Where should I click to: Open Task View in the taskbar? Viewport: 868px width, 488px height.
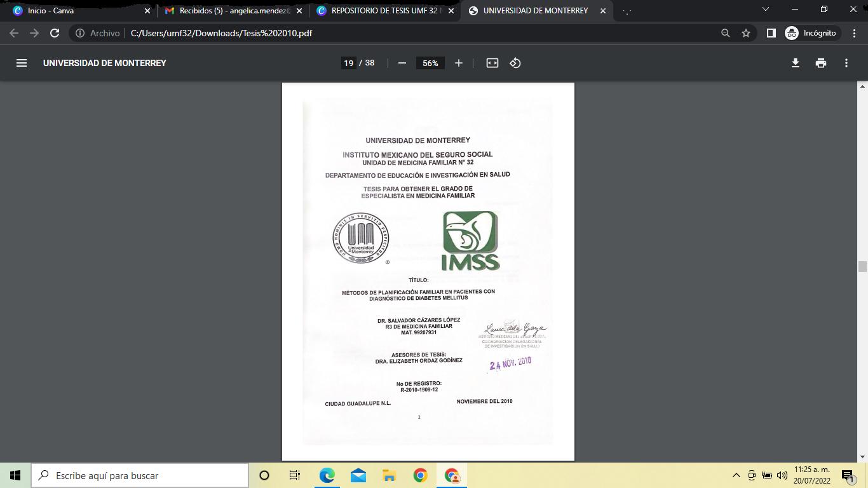(x=295, y=475)
